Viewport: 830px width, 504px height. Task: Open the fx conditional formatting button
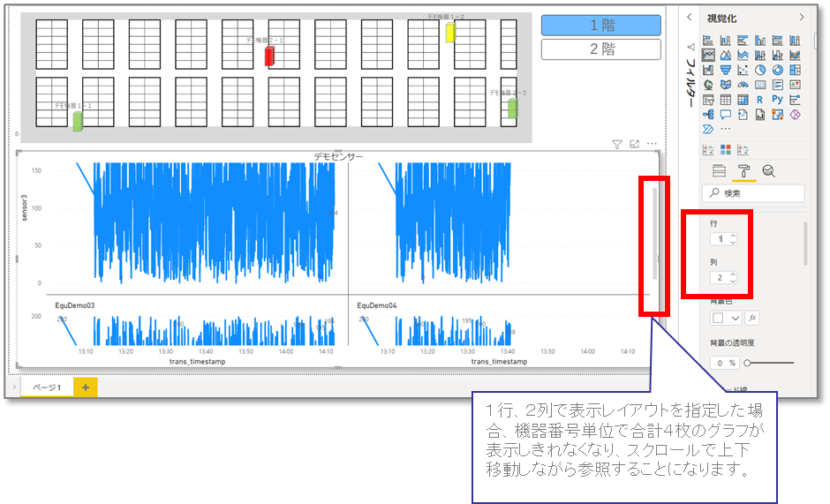click(752, 318)
